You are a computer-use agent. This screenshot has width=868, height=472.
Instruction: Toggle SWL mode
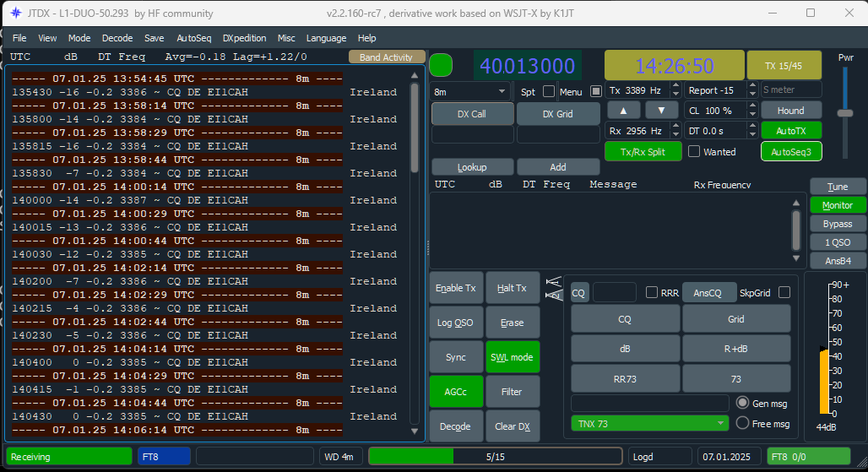point(512,357)
